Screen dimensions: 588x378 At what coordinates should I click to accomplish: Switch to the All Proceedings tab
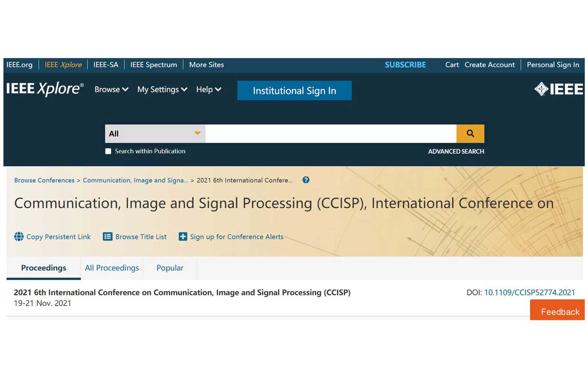point(112,268)
